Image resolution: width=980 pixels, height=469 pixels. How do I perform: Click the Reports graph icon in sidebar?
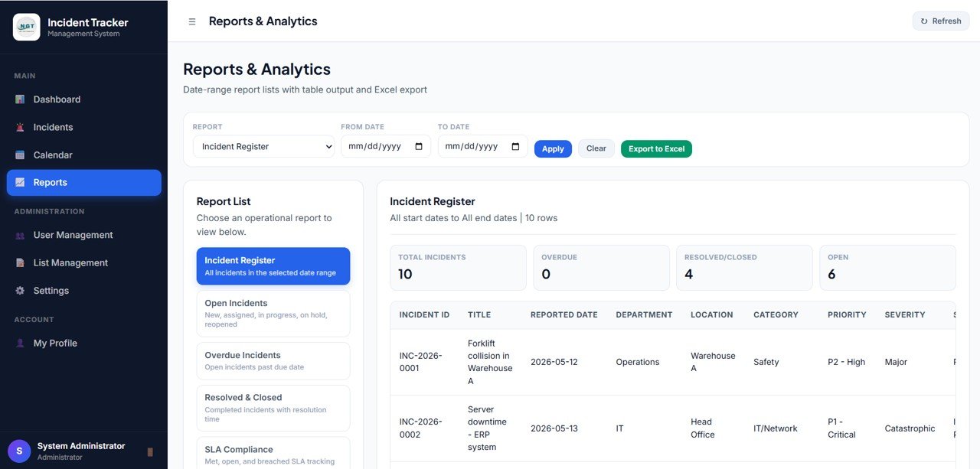(20, 182)
